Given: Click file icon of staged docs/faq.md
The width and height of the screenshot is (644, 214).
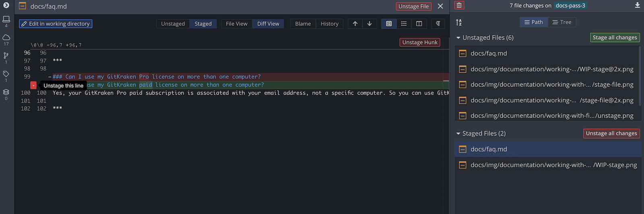Looking at the screenshot, I should (x=463, y=149).
